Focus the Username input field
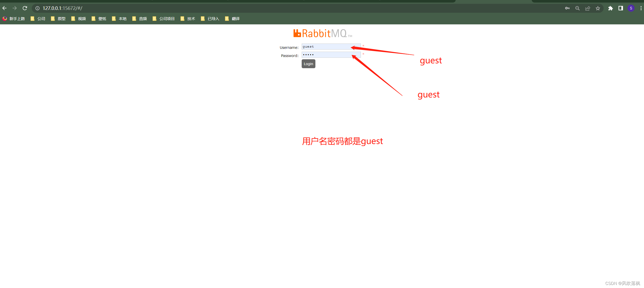644x288 pixels. pos(331,47)
